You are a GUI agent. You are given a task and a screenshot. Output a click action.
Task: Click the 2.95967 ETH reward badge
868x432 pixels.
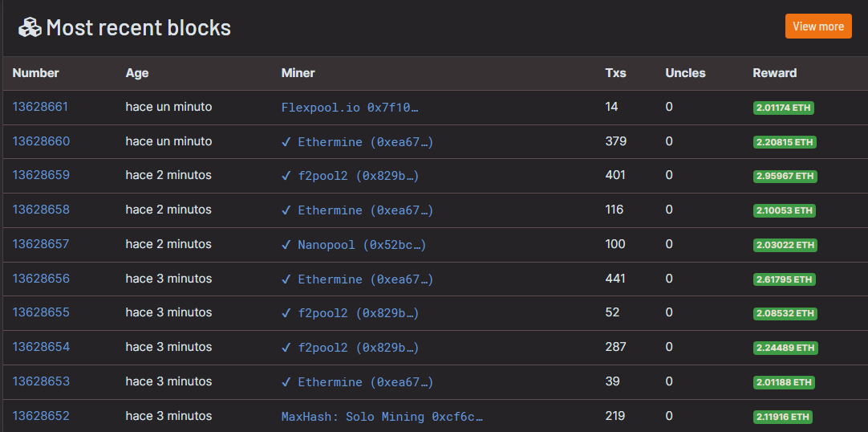point(785,177)
